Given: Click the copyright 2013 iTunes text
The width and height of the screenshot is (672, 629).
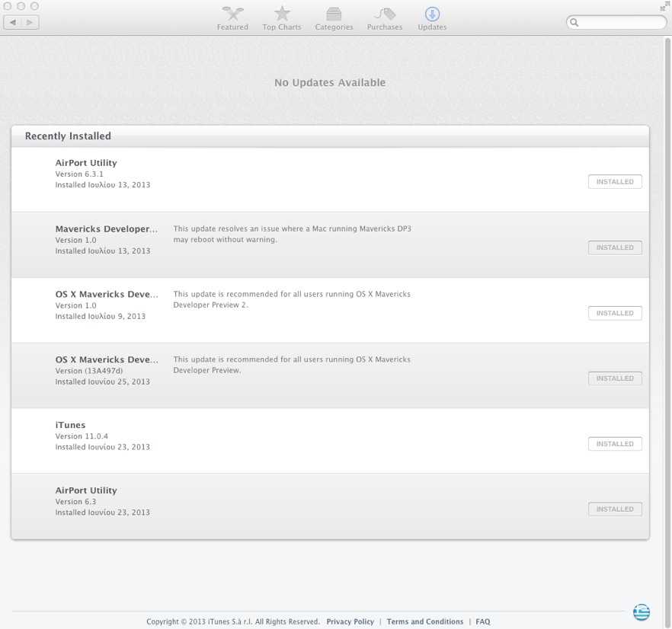Looking at the screenshot, I should tap(233, 621).
